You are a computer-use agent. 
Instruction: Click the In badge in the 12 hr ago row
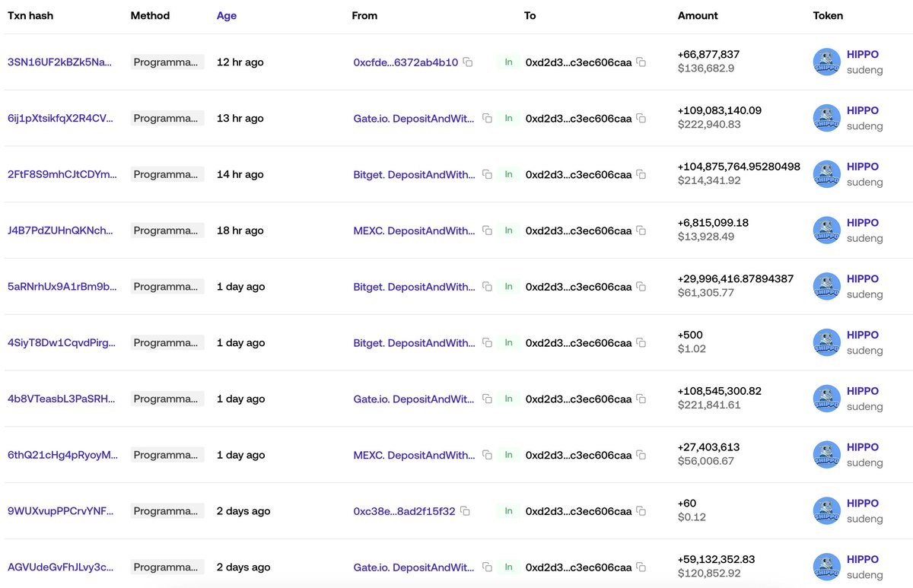click(508, 62)
